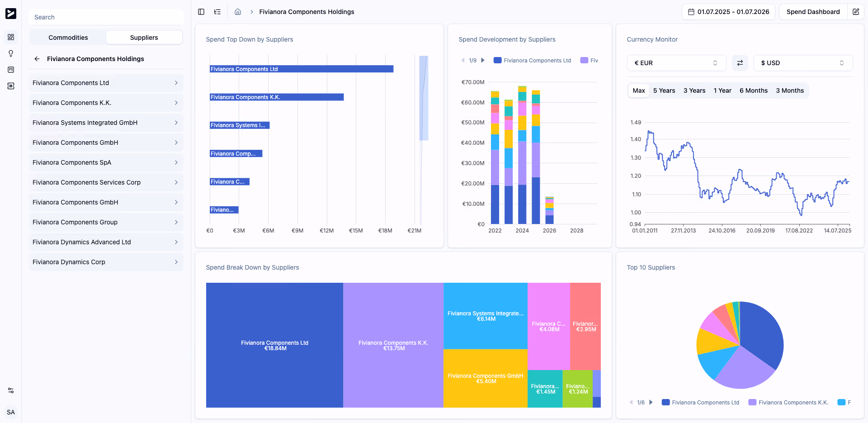The height and width of the screenshot is (423, 868).
Task: Open the dashboard grid icon in sidebar
Action: click(11, 37)
